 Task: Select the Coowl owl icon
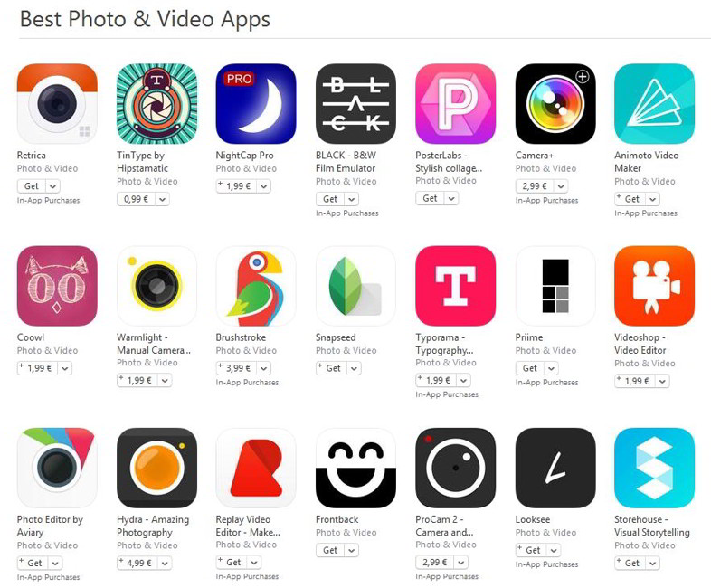(x=57, y=286)
